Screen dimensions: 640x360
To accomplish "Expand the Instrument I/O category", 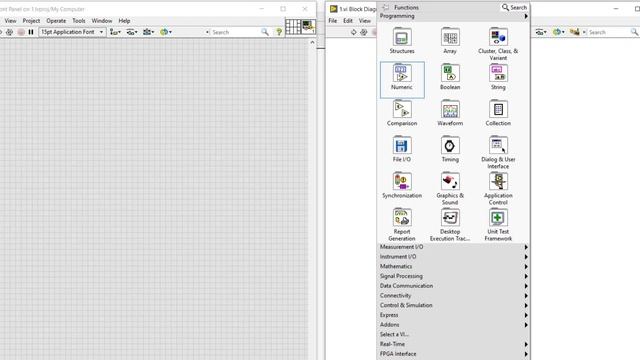I will [x=453, y=257].
